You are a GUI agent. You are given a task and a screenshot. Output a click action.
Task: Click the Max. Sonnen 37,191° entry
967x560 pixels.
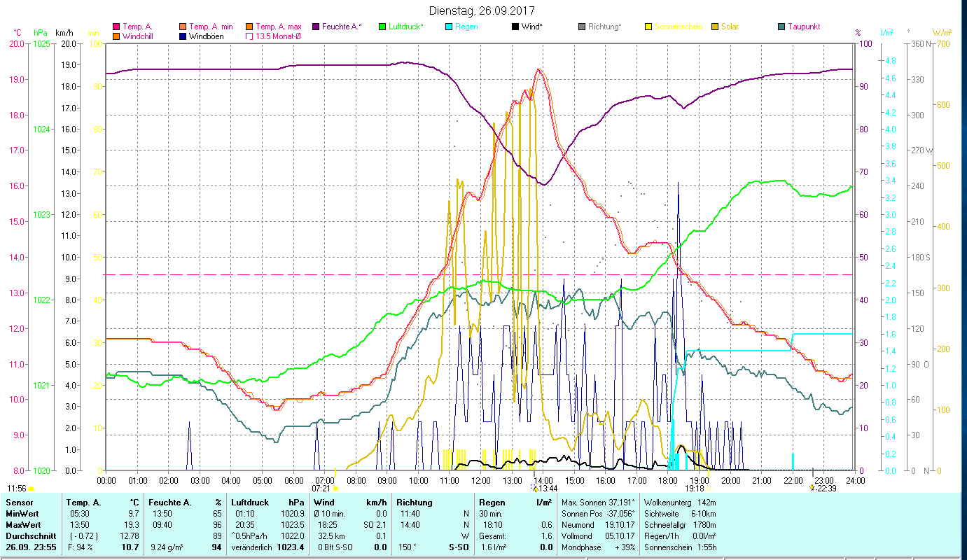599,503
